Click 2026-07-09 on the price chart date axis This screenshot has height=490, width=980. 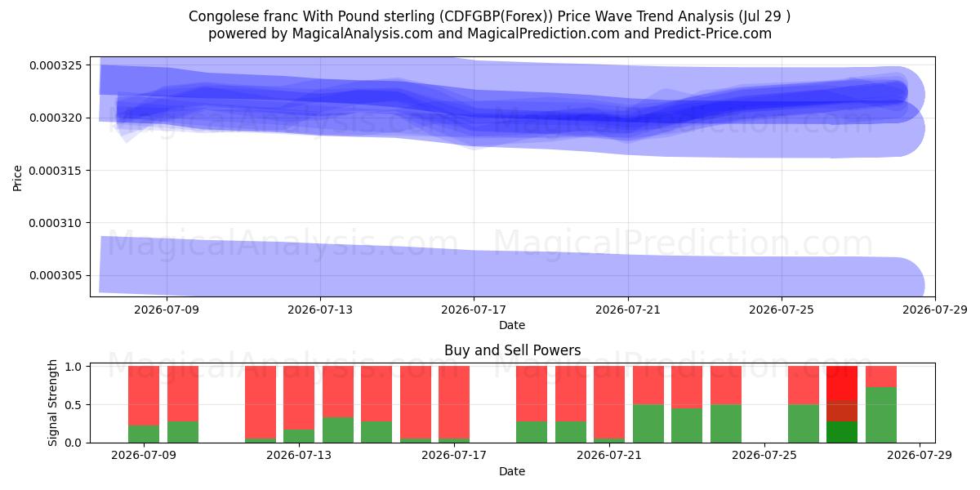click(167, 310)
